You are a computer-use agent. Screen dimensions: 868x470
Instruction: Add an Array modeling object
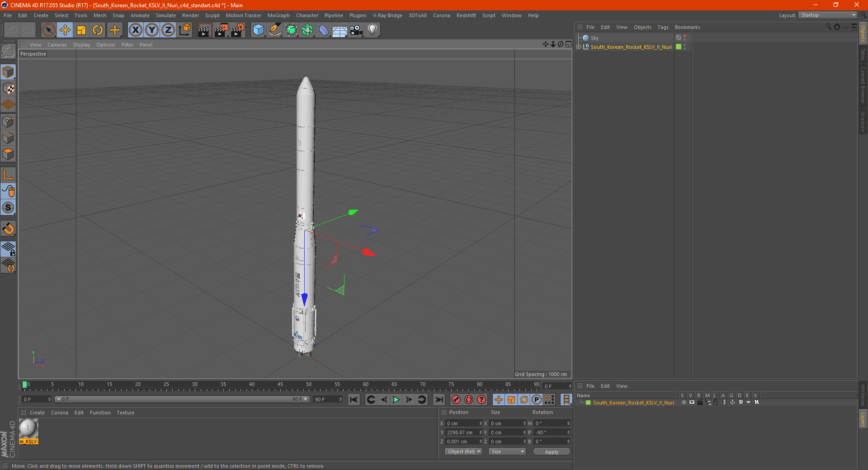307,30
